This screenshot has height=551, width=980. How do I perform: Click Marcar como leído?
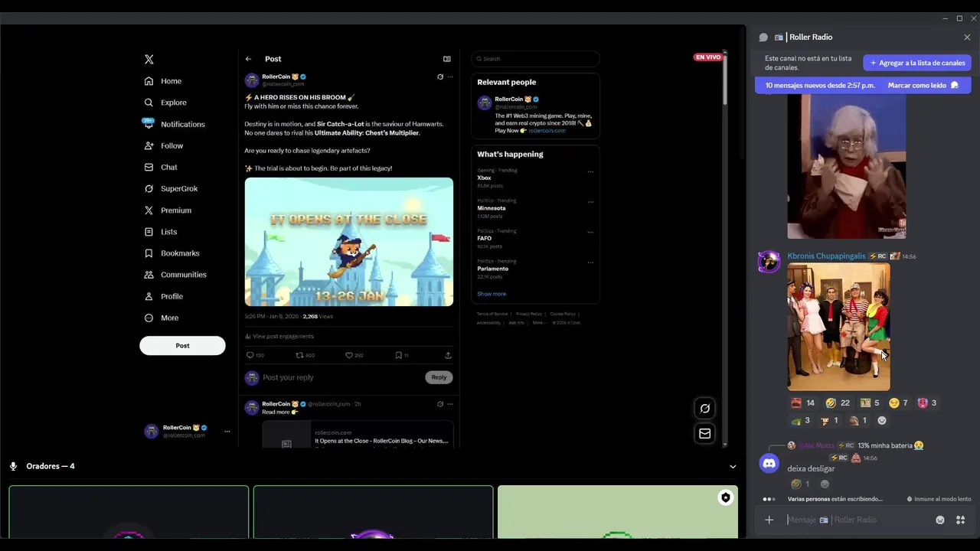click(923, 86)
